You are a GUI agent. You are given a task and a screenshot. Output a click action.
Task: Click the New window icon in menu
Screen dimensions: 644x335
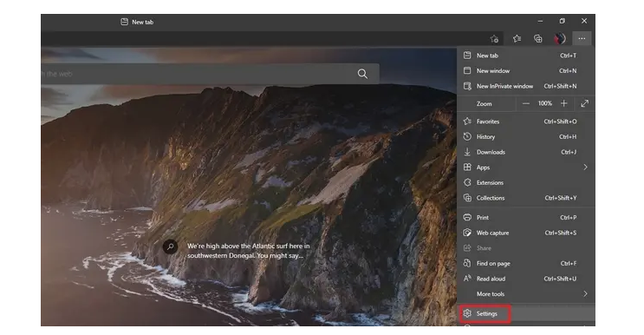click(467, 70)
